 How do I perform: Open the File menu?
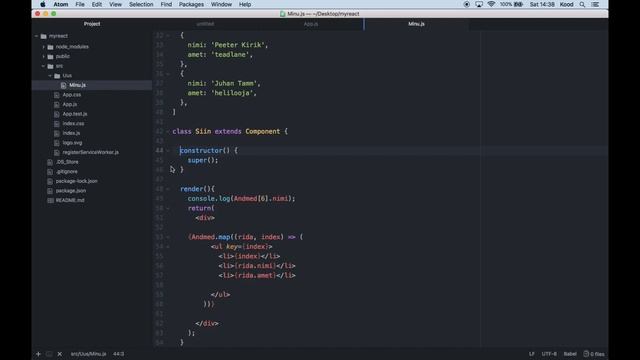[80, 4]
